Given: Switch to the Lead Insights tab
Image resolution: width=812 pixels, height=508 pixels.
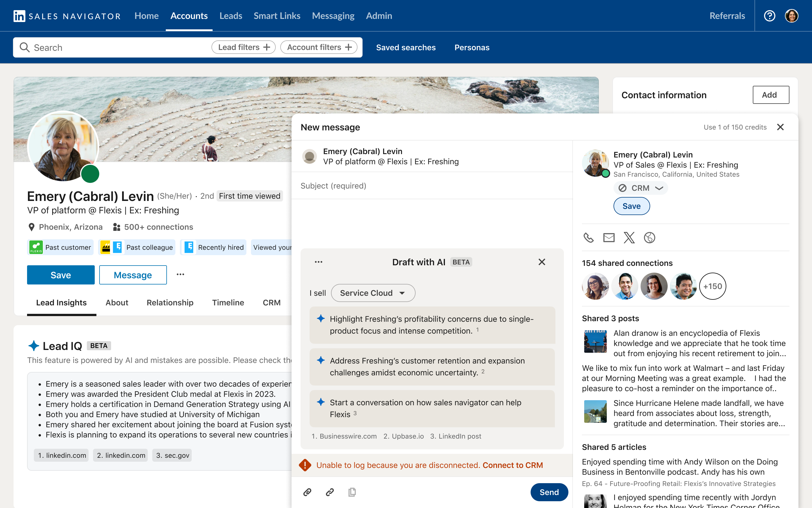Looking at the screenshot, I should 61,303.
